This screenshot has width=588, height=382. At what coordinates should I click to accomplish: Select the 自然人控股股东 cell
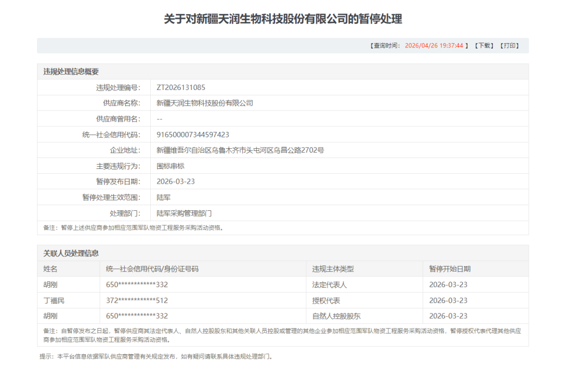(x=336, y=316)
